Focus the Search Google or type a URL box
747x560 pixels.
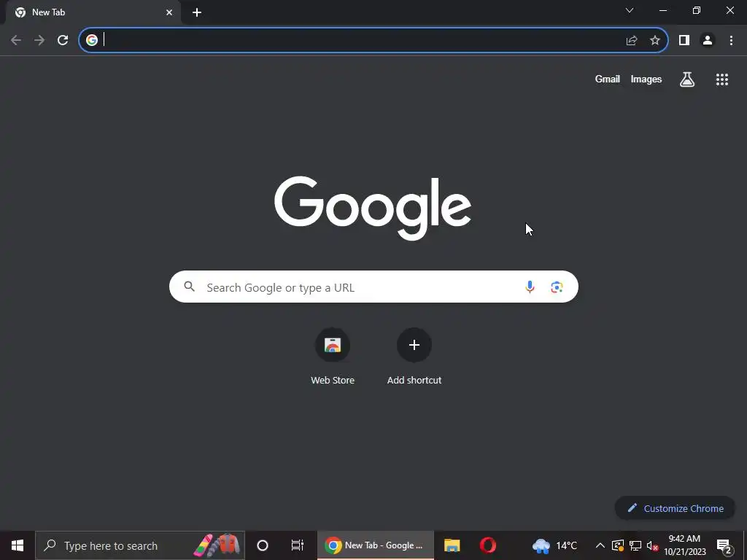click(373, 287)
